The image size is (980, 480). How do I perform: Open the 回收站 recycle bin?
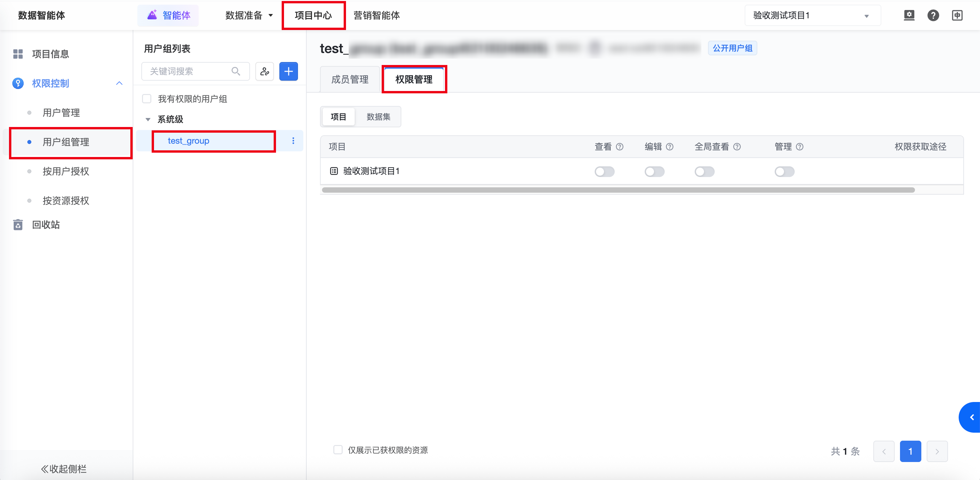click(x=46, y=225)
